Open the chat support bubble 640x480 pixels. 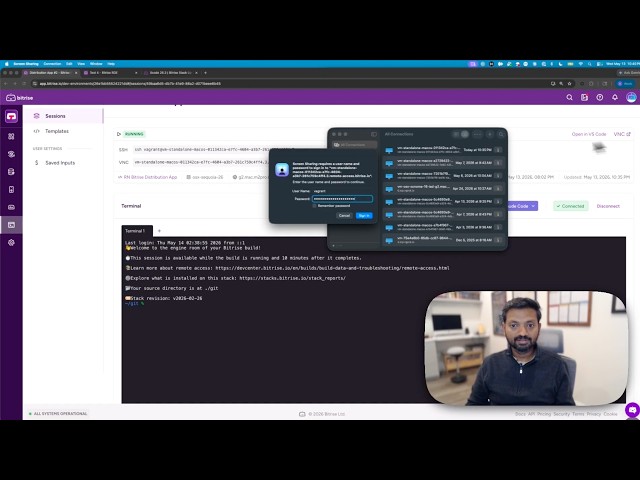(x=632, y=410)
